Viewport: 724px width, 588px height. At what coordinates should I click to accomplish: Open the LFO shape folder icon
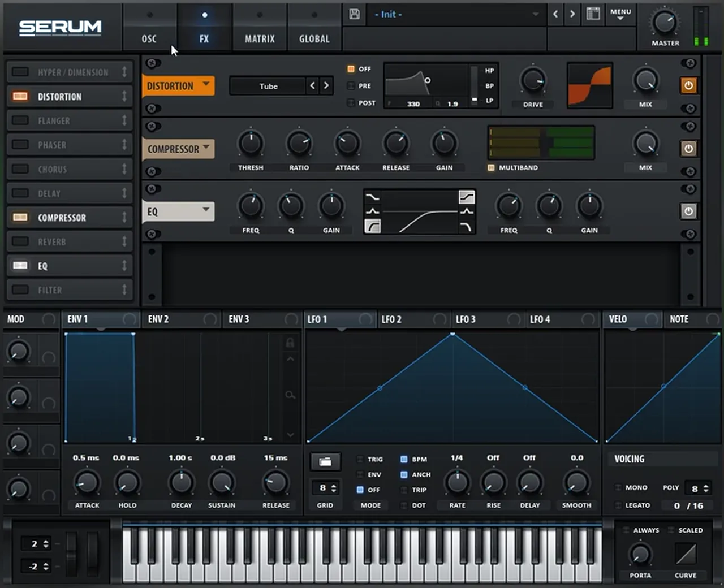click(325, 462)
